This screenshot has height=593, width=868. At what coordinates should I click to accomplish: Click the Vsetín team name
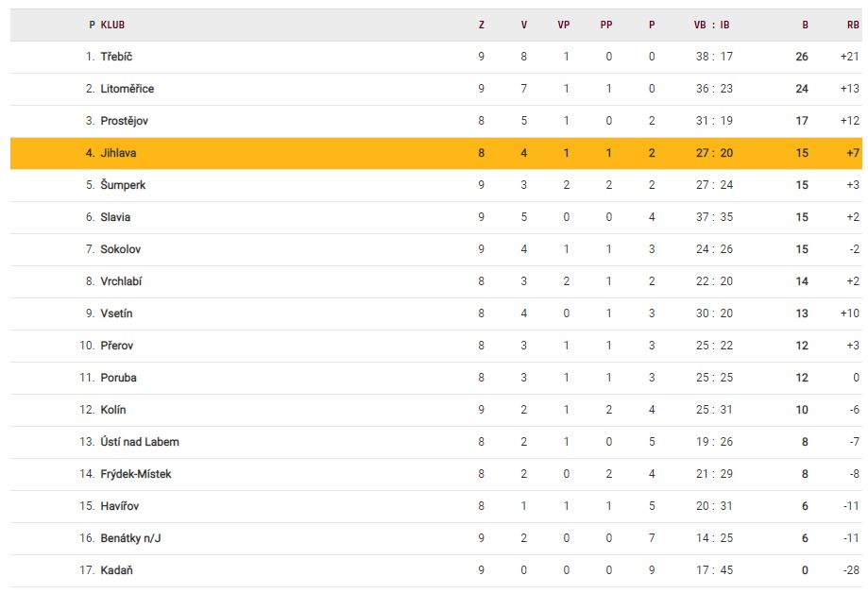point(117,313)
